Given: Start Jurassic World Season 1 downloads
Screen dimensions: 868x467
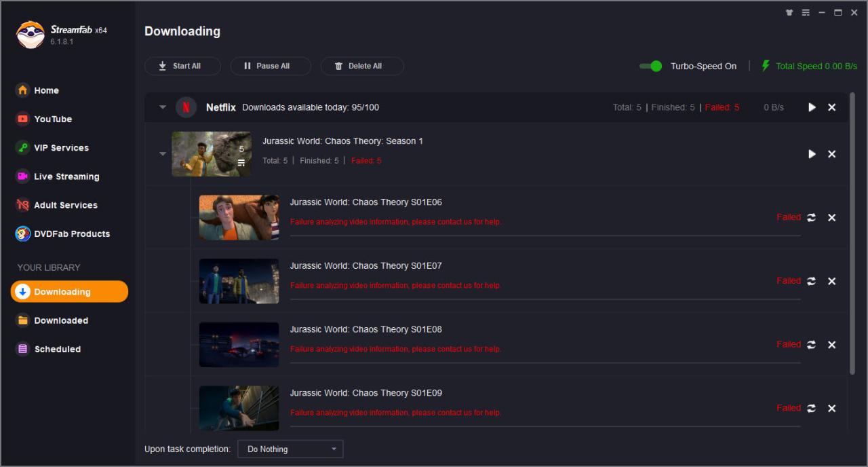Looking at the screenshot, I should click(812, 154).
